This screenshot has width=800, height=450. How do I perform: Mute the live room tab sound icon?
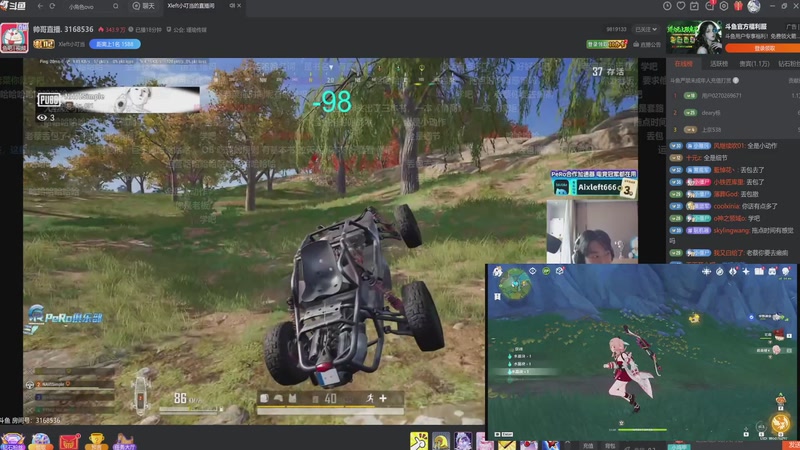tap(232, 6)
